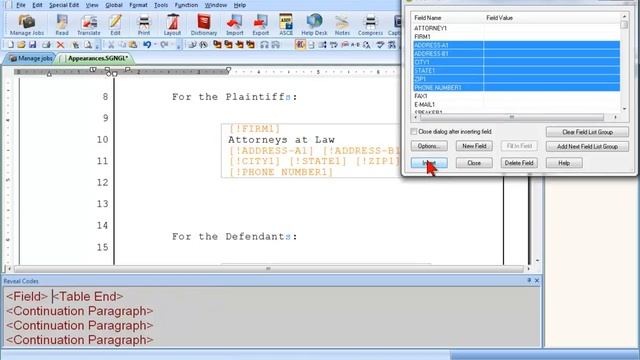
Task: Click the Delete Field button
Action: [x=519, y=163]
